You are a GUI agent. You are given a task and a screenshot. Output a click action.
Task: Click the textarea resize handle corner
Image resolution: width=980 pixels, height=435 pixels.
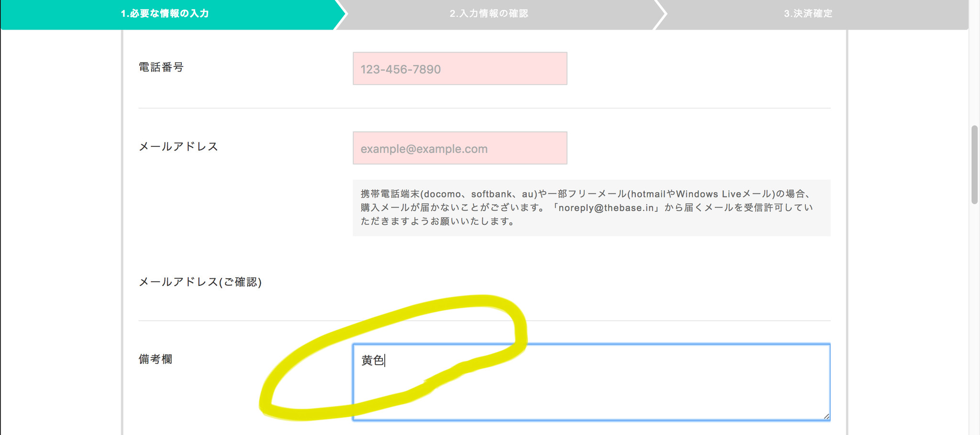[x=826, y=416]
